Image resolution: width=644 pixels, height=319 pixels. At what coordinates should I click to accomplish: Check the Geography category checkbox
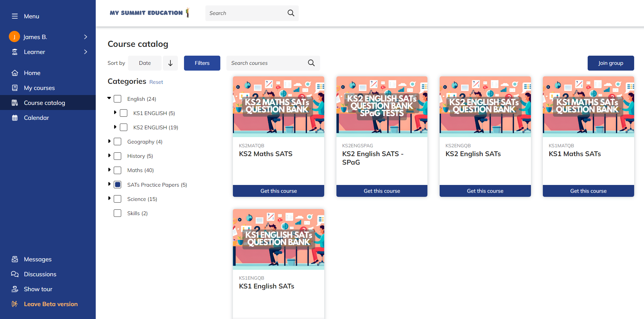coord(117,142)
